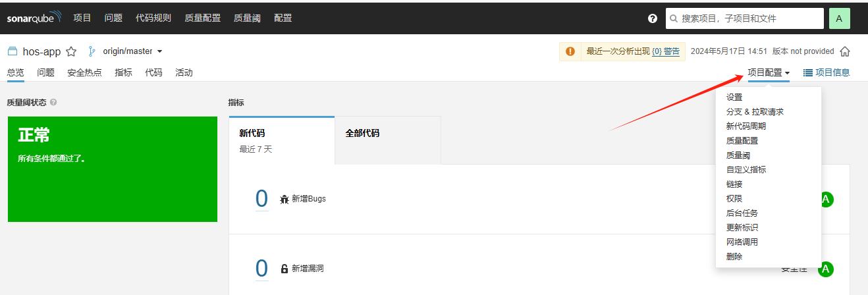
Task: Favorite the hos-app project with star
Action: click(72, 51)
